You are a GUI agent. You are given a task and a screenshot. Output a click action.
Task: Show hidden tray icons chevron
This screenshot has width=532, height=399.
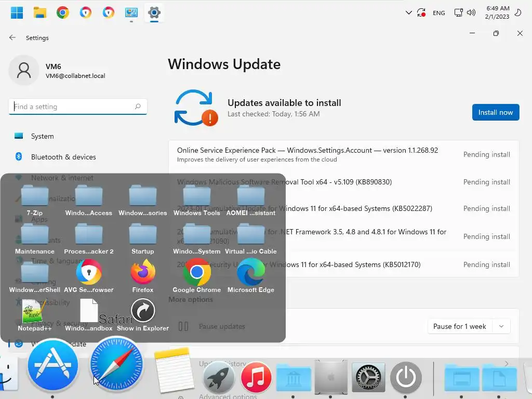click(408, 13)
